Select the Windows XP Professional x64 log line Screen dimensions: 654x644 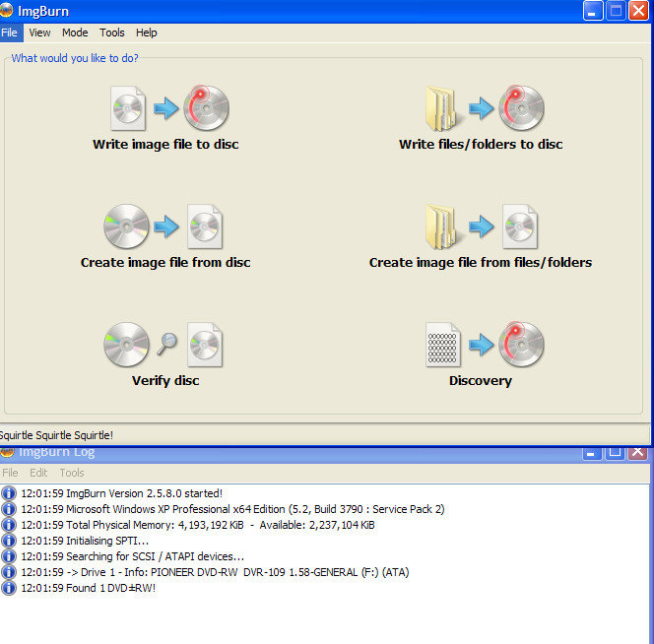(232, 509)
